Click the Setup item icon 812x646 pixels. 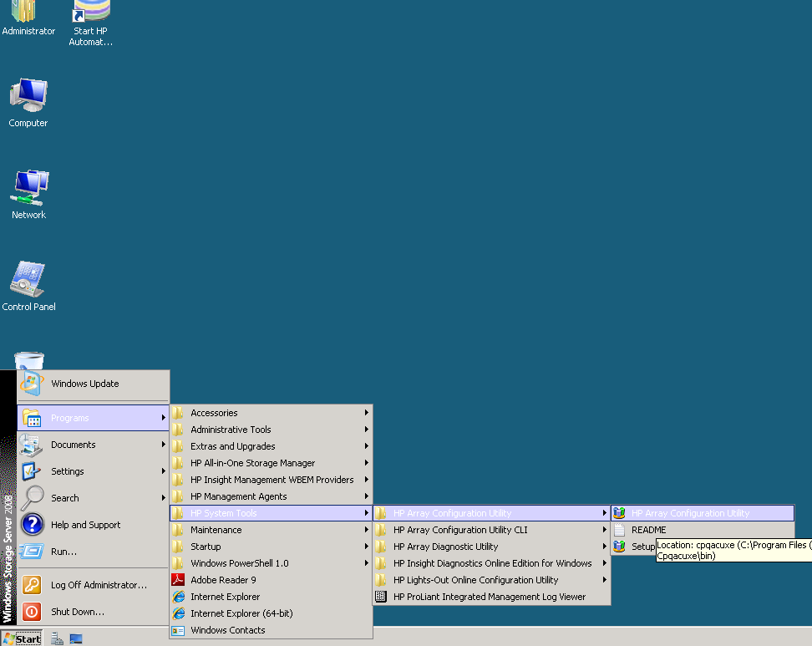pos(619,547)
